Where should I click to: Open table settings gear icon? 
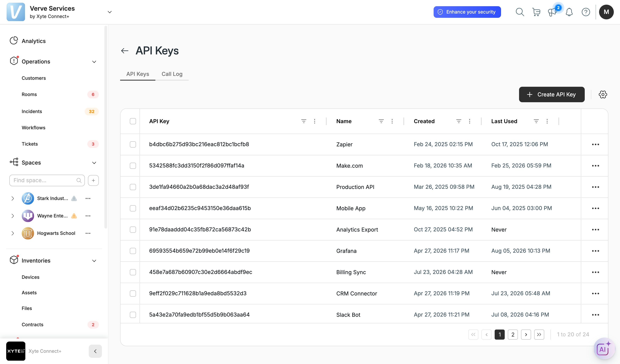(603, 94)
